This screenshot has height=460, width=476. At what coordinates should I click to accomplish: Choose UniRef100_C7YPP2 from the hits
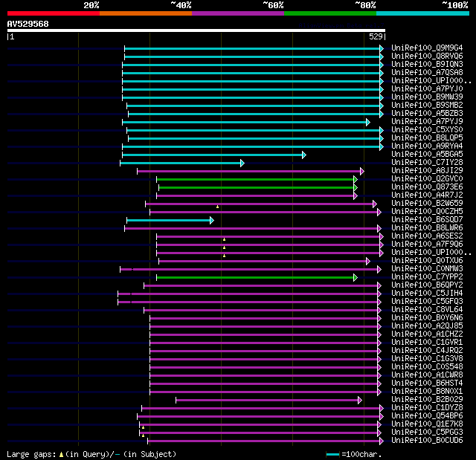pyautogui.click(x=427, y=277)
